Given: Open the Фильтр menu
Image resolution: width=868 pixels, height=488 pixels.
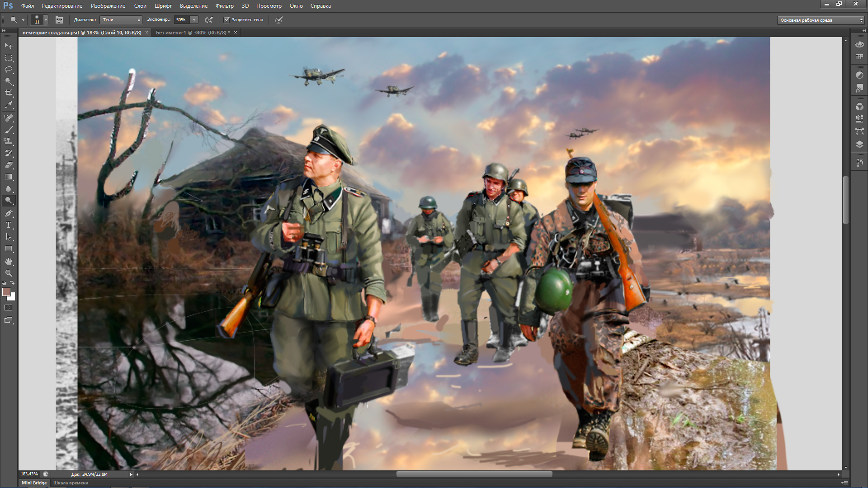Looking at the screenshot, I should 225,6.
